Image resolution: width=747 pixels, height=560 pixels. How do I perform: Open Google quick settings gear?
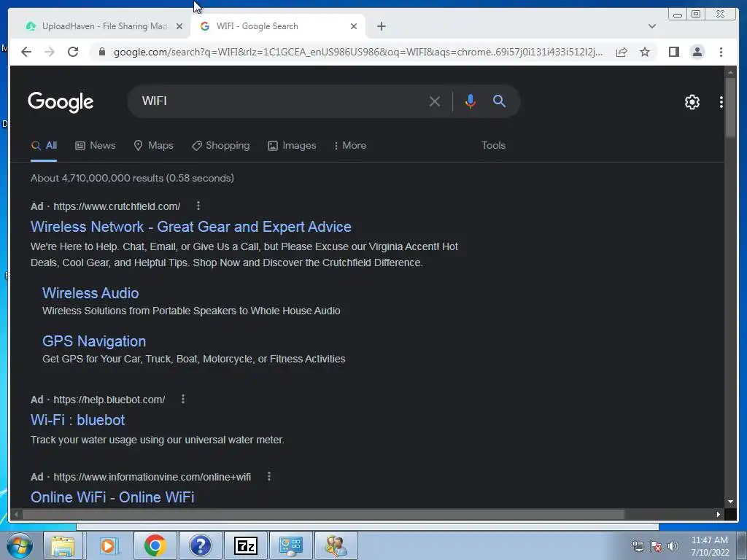coord(692,102)
